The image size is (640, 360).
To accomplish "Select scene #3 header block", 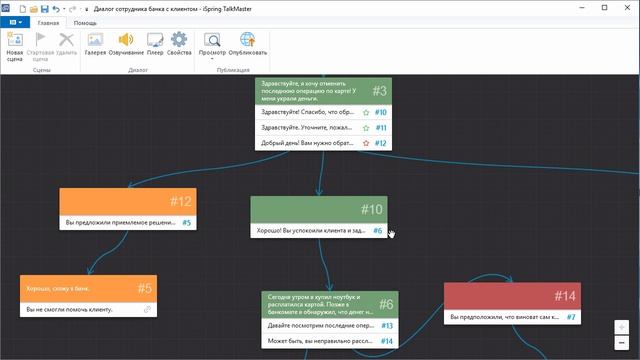I will [x=323, y=91].
